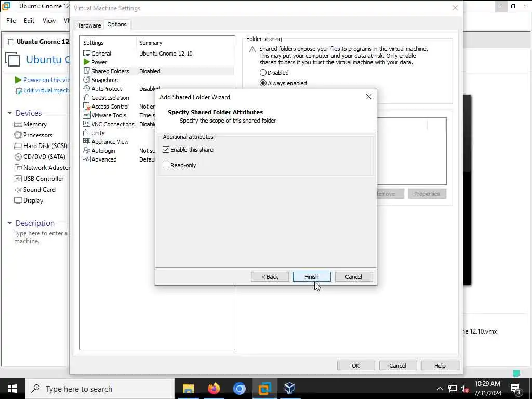The height and width of the screenshot is (399, 532).
Task: Click OK in Virtual Machine Settings
Action: point(355,366)
